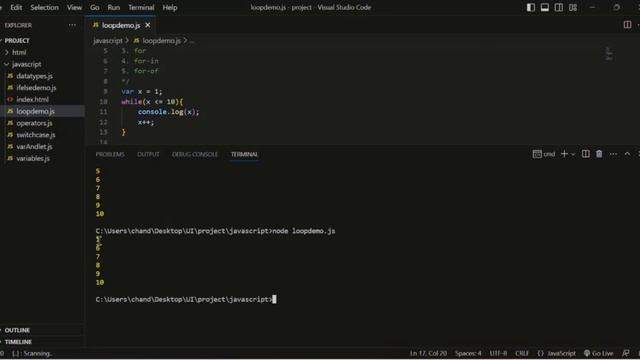This screenshot has width=640, height=360.
Task: Close the loopdemo.js editor tab
Action: [x=148, y=25]
